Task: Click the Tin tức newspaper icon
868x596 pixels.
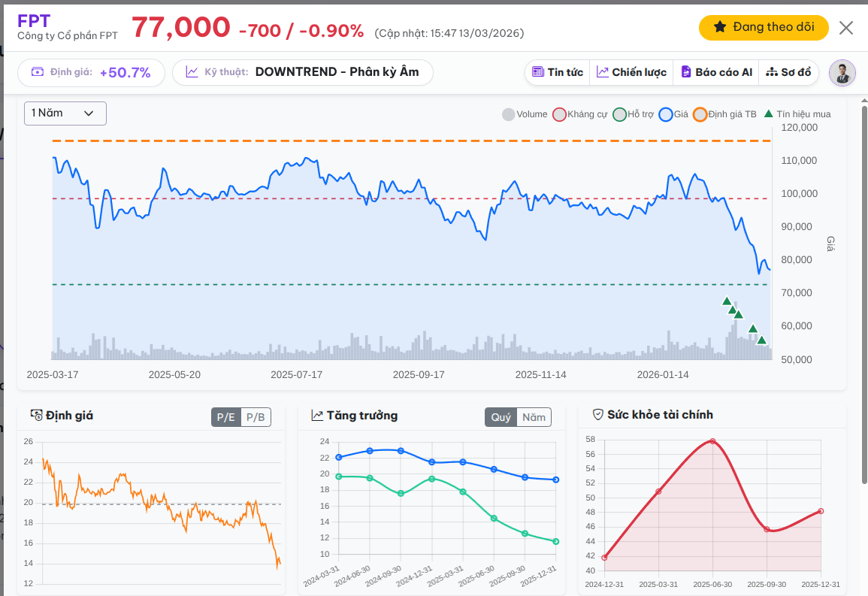Action: 537,72
